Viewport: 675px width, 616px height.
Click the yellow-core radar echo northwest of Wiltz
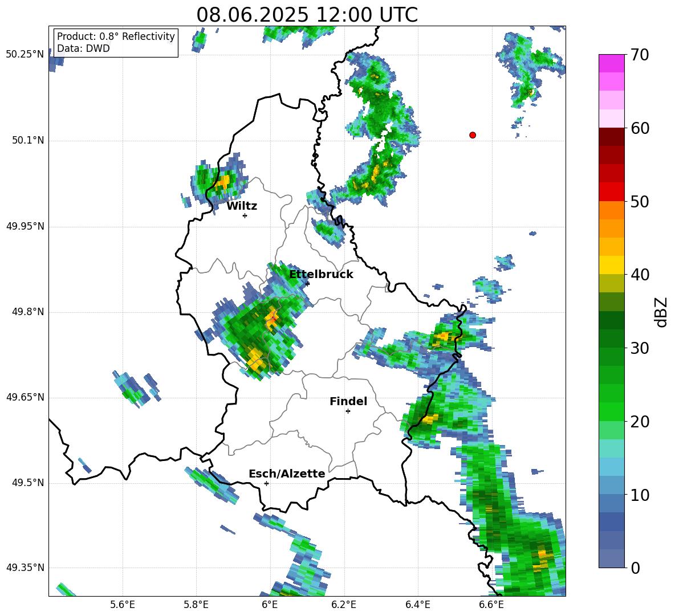point(222,182)
